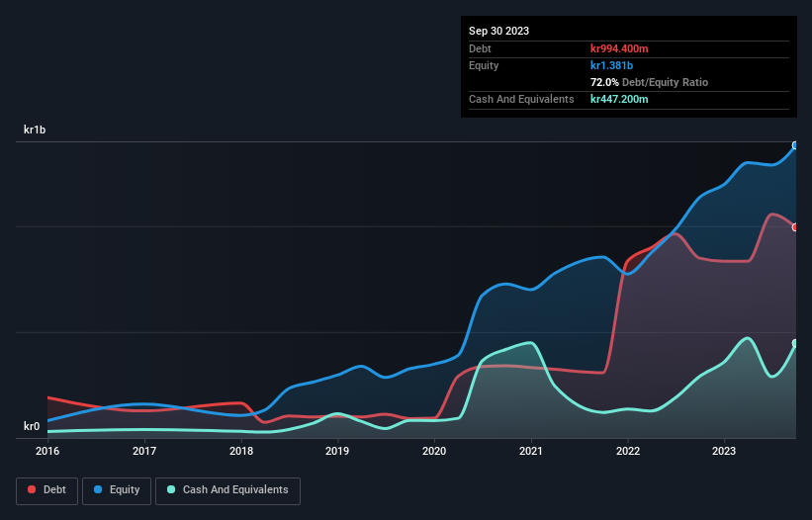The height and width of the screenshot is (520, 812).
Task: Toggle the Debt series legend button
Action: pos(46,490)
